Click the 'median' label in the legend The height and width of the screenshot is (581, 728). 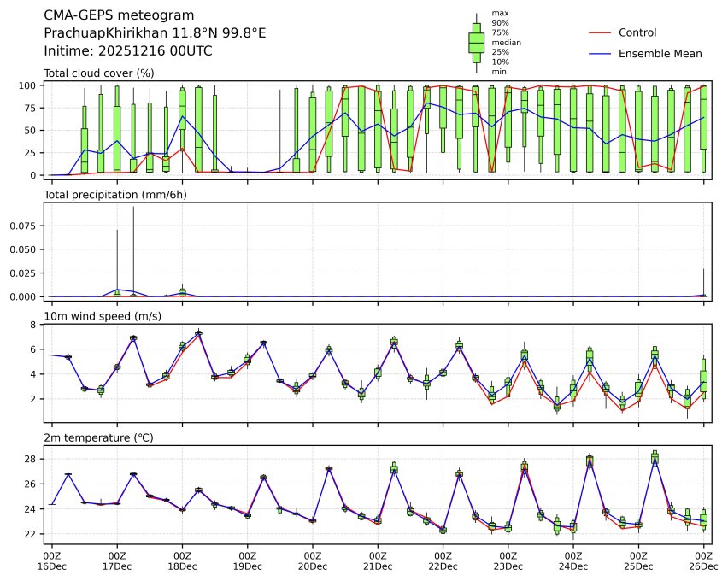point(507,42)
